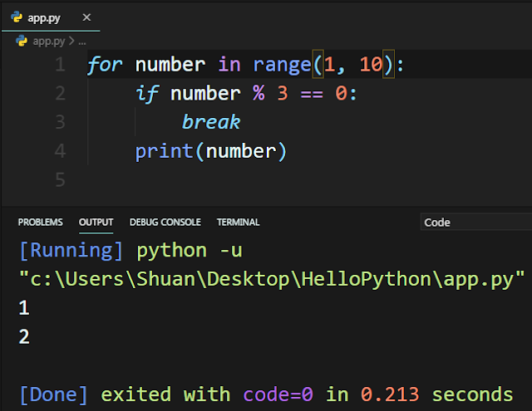Open the TERMINAL panel tab
Viewport: 532px width, 411px height.
click(239, 223)
